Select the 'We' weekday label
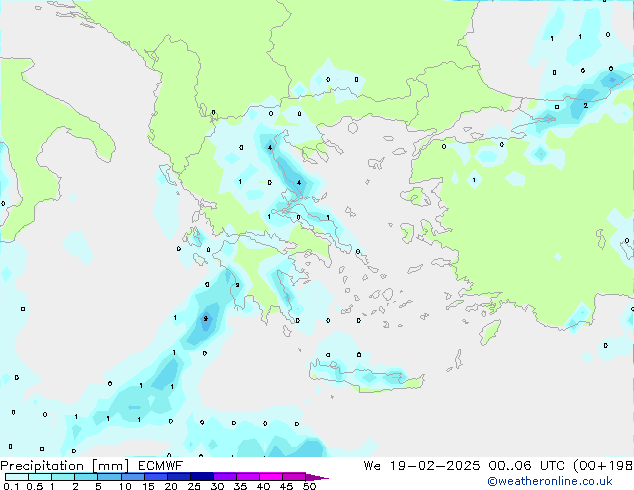This screenshot has height=490, width=634. click(x=372, y=466)
